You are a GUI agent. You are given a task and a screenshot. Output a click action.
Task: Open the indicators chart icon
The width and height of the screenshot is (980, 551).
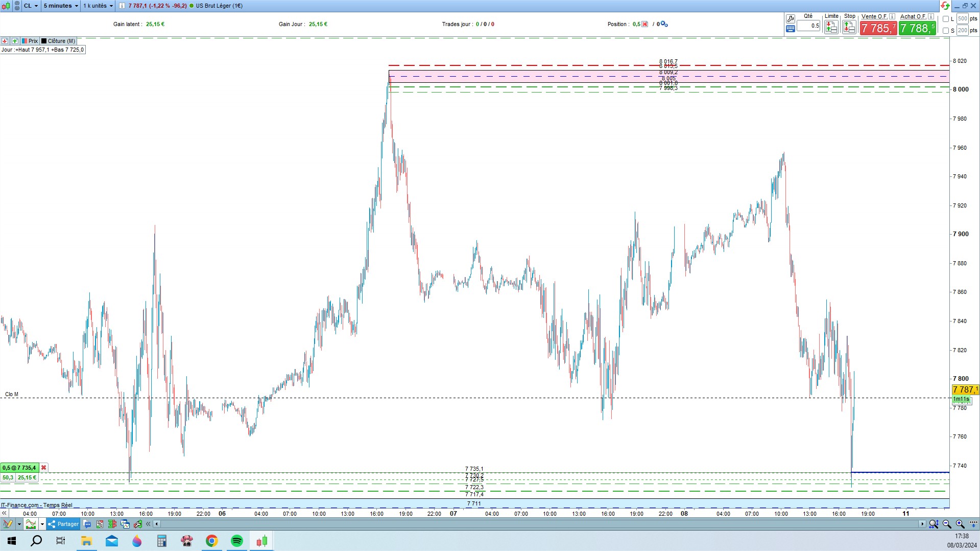[x=31, y=524]
